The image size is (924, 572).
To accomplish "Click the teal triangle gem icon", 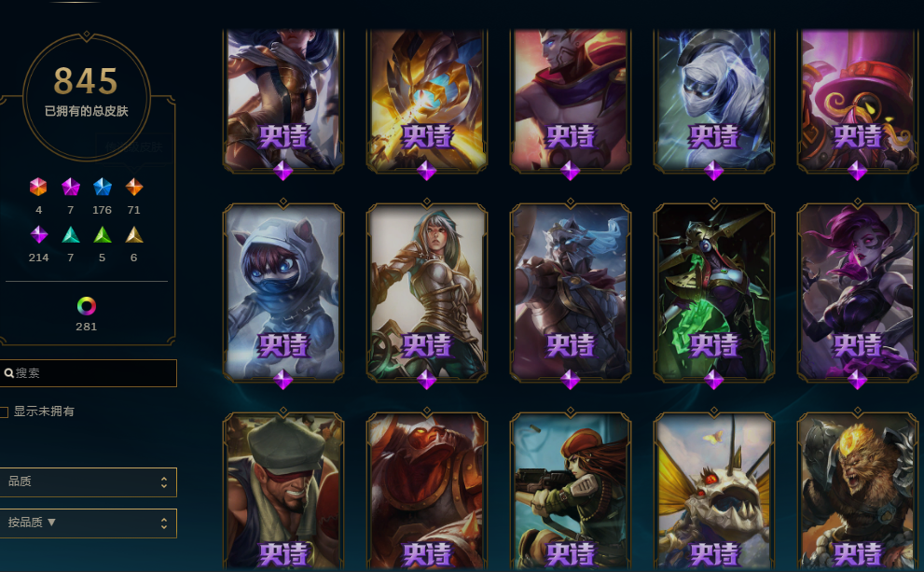I will click(x=71, y=235).
